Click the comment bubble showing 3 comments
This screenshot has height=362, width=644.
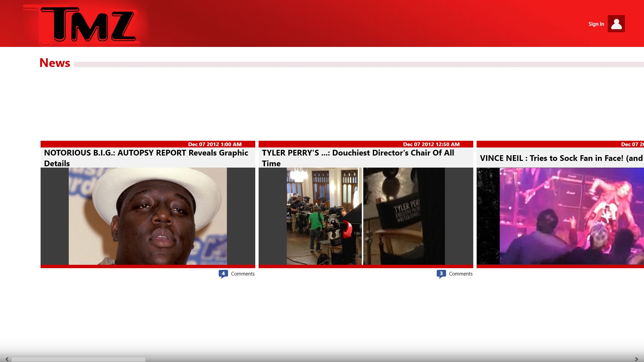click(x=441, y=274)
